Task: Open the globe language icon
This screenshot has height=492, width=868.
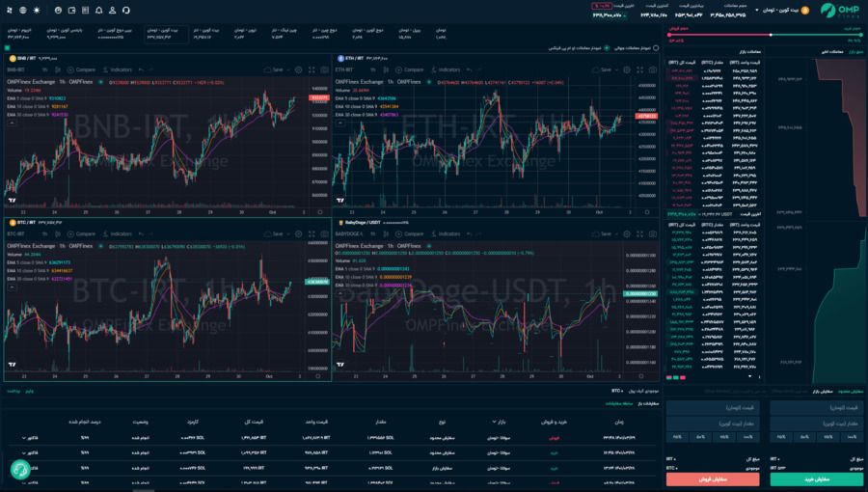Action: pos(23,10)
